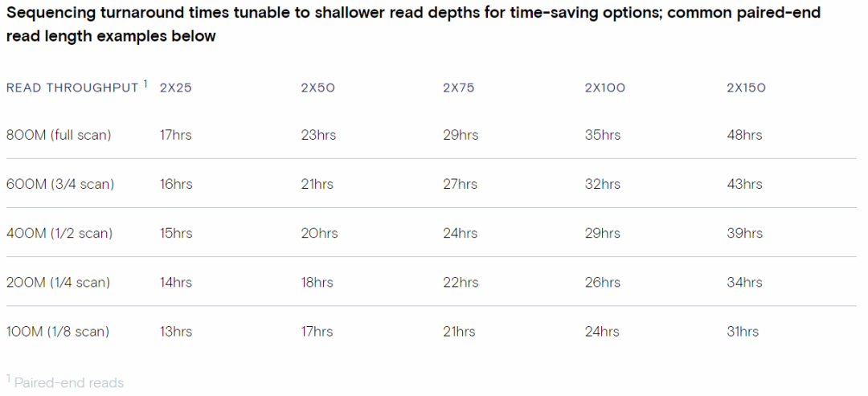The height and width of the screenshot is (396, 868).
Task: Click the 2X100 column header
Action: click(x=604, y=88)
